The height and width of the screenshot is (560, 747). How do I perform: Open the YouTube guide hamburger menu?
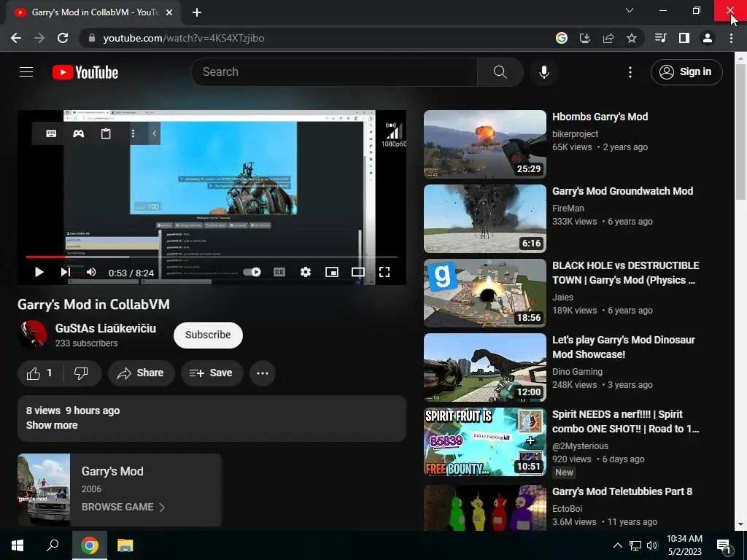pyautogui.click(x=26, y=72)
